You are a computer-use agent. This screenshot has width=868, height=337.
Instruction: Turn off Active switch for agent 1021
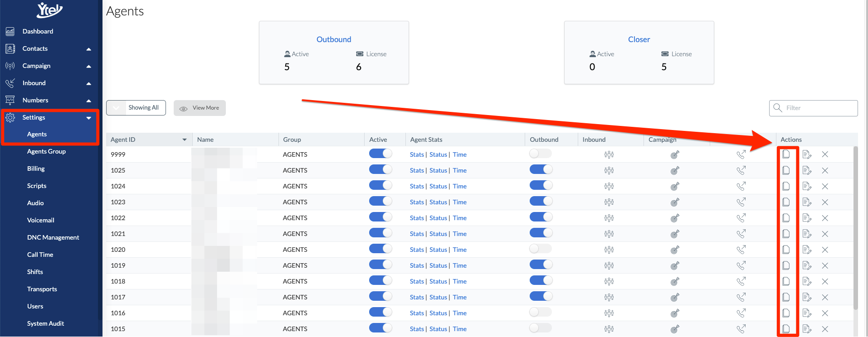[x=380, y=233]
